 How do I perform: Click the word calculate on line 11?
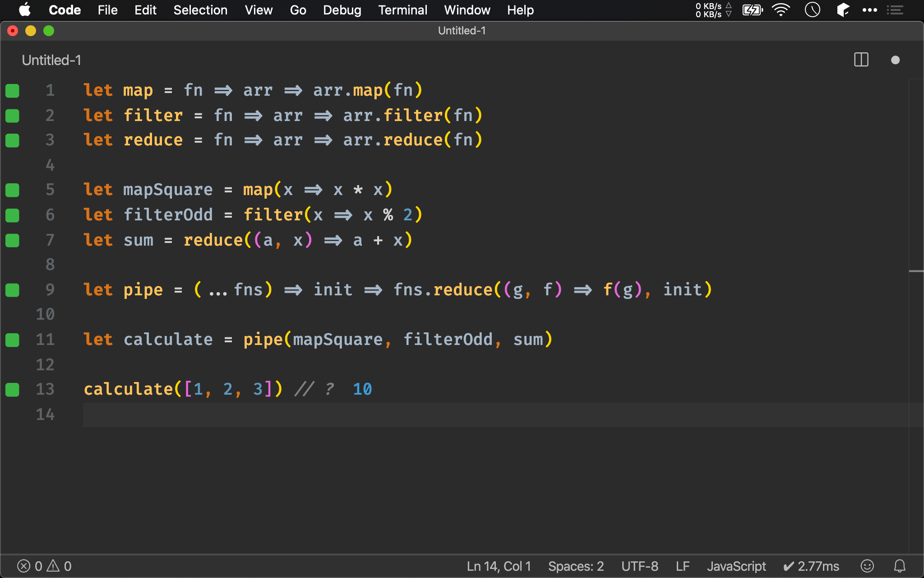tap(168, 340)
